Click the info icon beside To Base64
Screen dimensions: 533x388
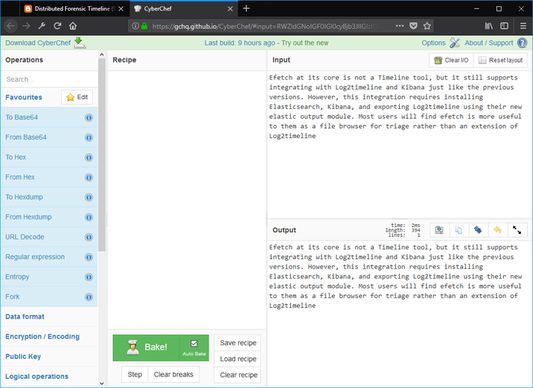click(x=89, y=118)
